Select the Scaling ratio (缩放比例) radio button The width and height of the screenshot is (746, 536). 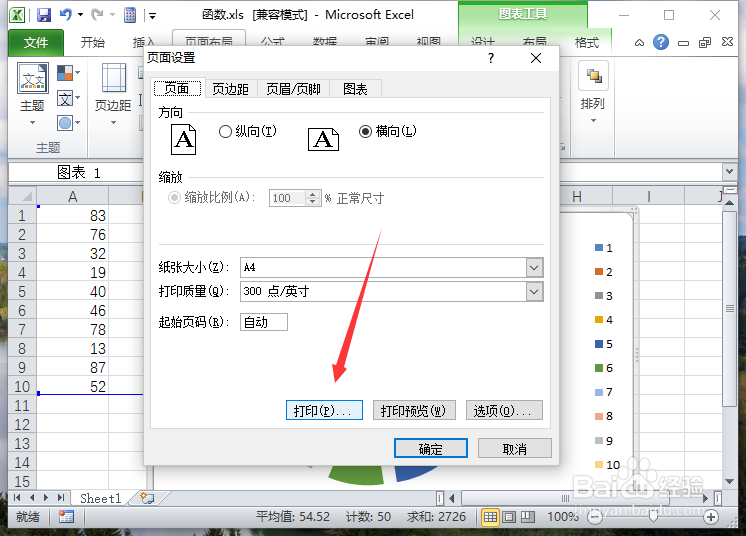[174, 197]
